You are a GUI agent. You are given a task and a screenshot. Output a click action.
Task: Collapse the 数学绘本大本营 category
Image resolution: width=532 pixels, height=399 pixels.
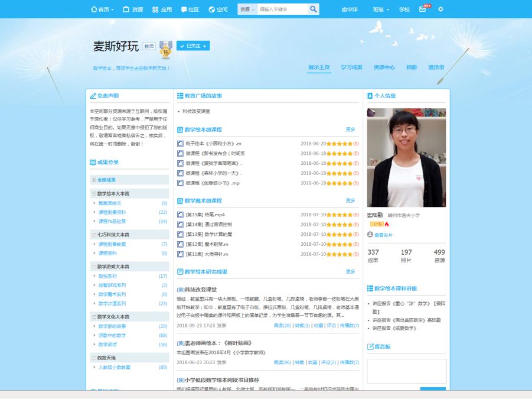(94, 193)
